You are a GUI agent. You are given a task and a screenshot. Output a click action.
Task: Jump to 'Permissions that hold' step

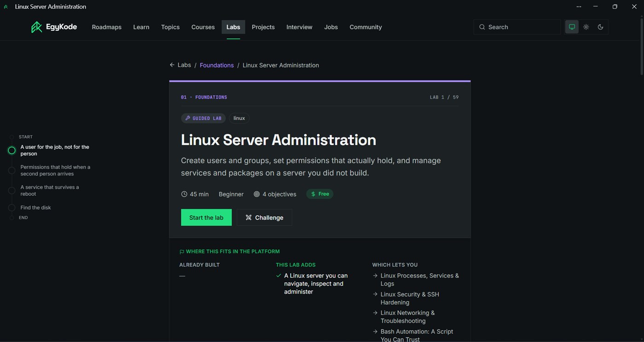[x=55, y=171]
